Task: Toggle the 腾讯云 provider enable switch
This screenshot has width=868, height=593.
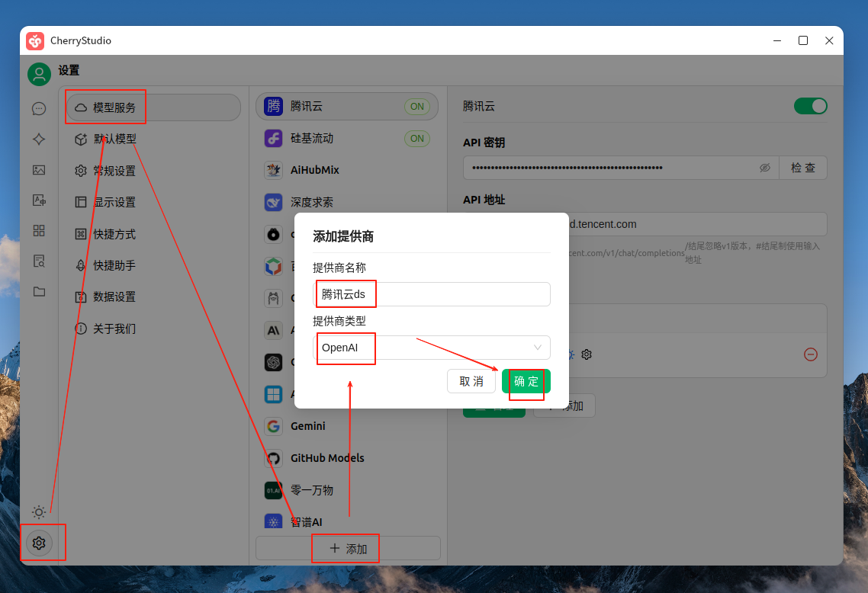Action: point(810,106)
